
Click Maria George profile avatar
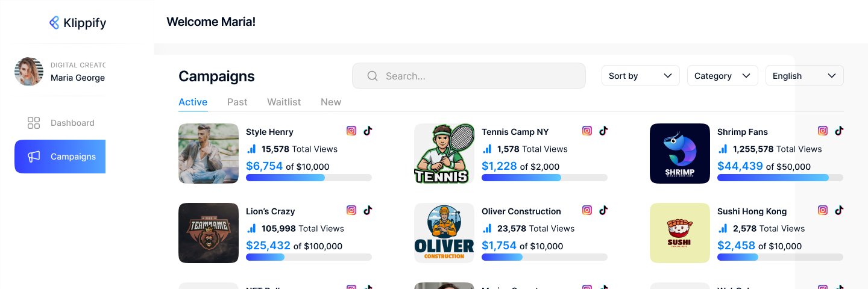point(29,72)
